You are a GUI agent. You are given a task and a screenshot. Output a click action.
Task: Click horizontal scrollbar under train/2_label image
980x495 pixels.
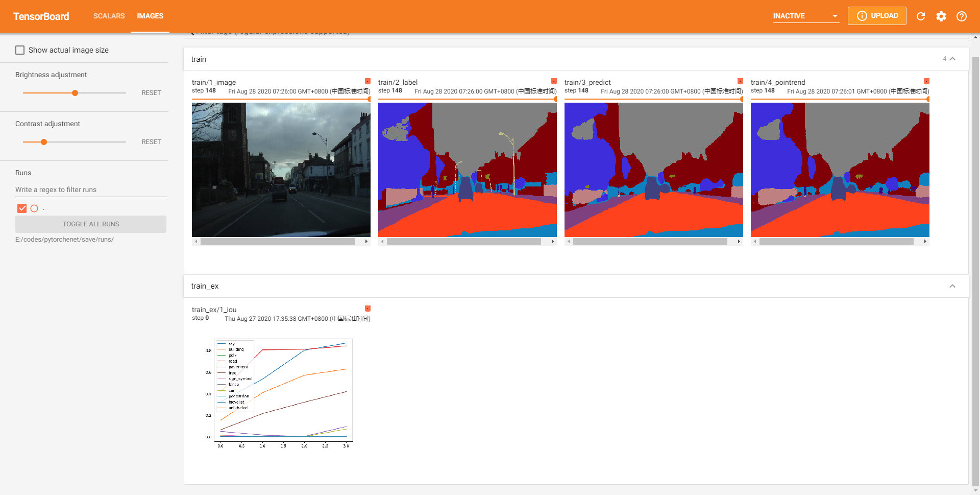pyautogui.click(x=464, y=242)
